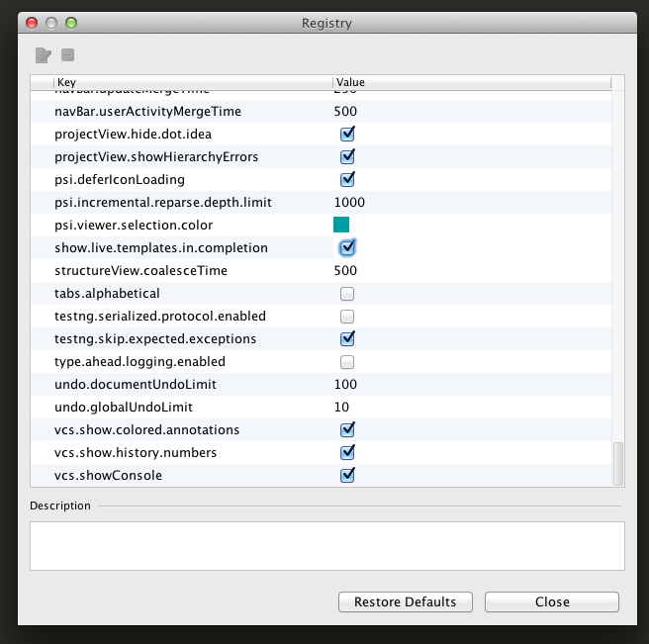
Task: Uncheck testng.skip.expected.exceptions checkbox
Action: 347,338
